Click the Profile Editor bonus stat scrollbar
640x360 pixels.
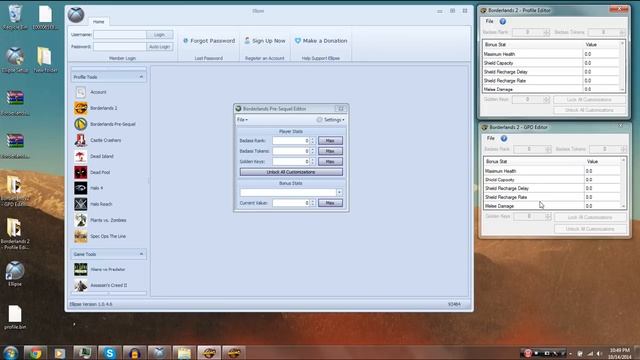pyautogui.click(x=622, y=66)
